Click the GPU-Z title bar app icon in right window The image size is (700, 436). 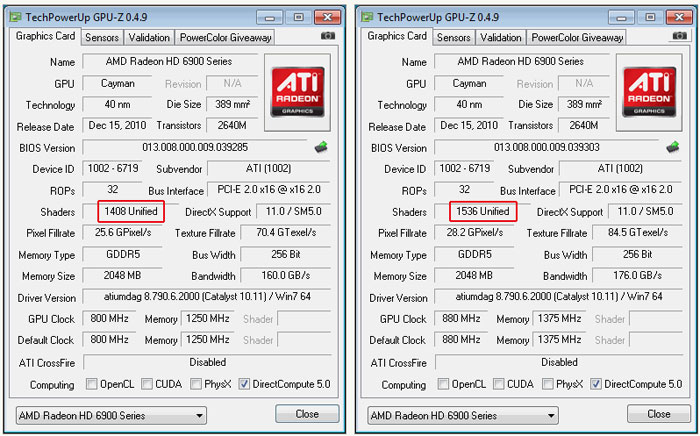[x=367, y=17]
